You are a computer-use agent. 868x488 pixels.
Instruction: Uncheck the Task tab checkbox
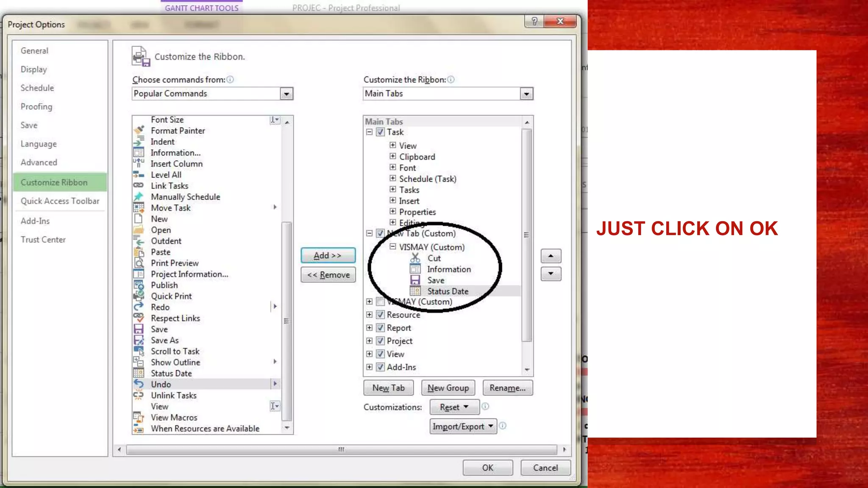[x=380, y=132]
